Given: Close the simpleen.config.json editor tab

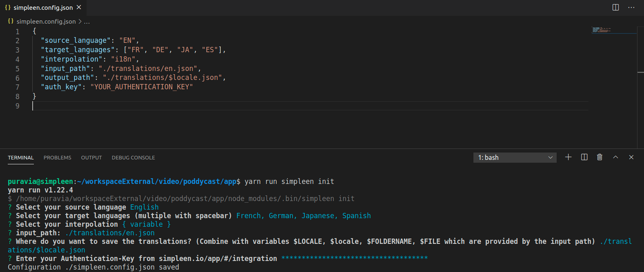Looking at the screenshot, I should pyautogui.click(x=78, y=7).
